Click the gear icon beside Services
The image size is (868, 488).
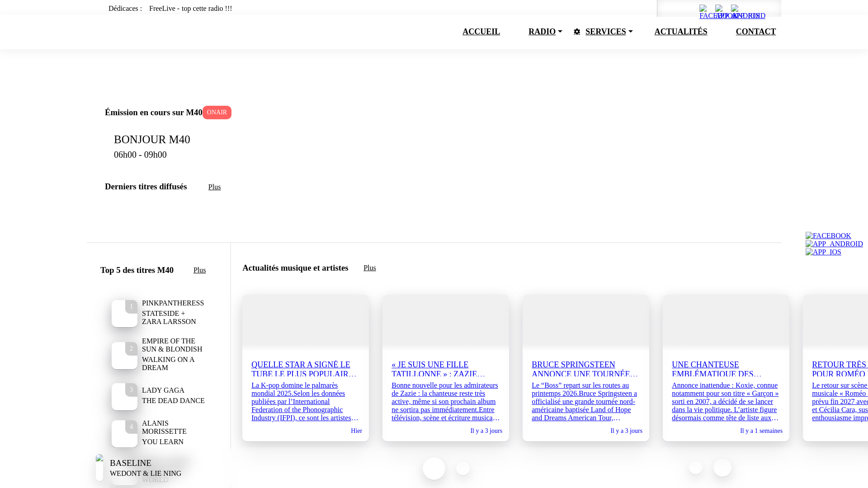coord(577,32)
